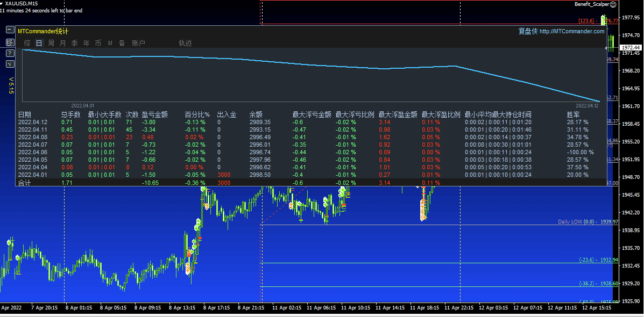Image resolution: width=644 pixels, height=317 pixels.
Task: Click the Benefit_Scalper smiley face icon
Action: [x=613, y=4]
